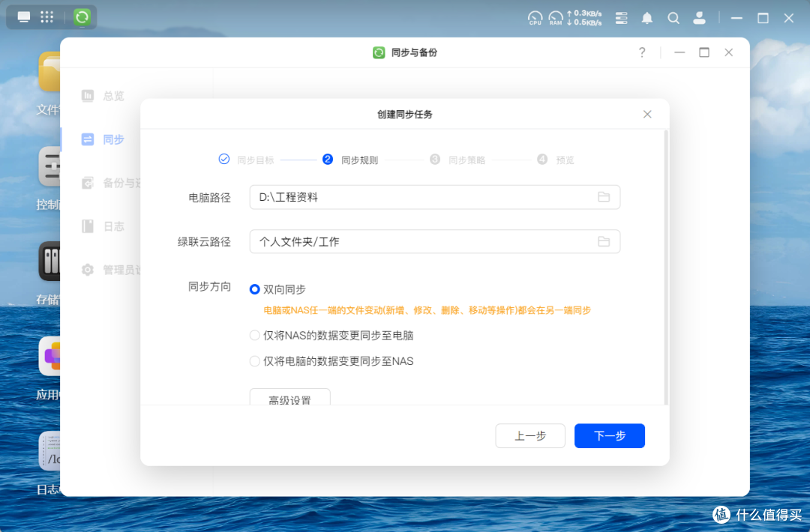The image size is (810, 532).
Task: Click 下一步 button
Action: click(610, 436)
